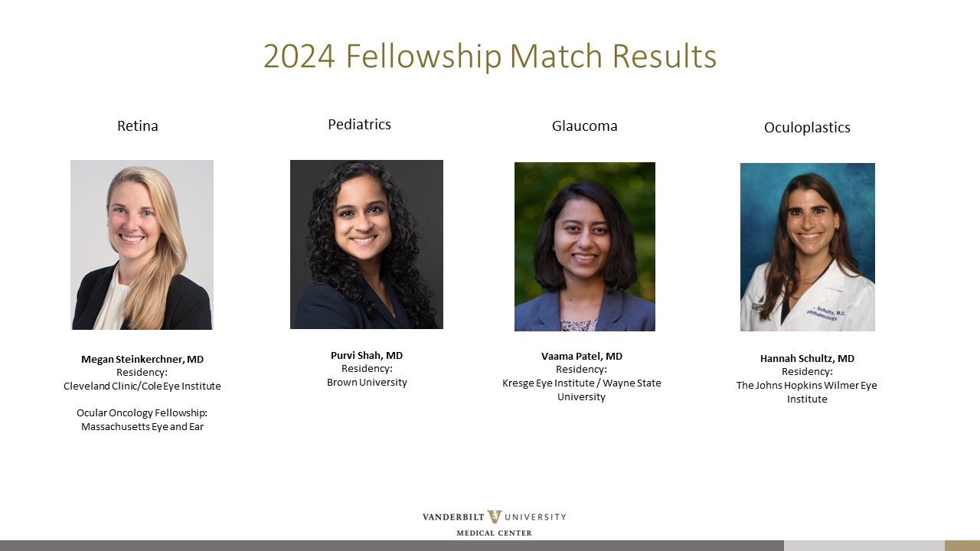
Task: Click Hannah Schultz's white coat photo
Action: [807, 247]
